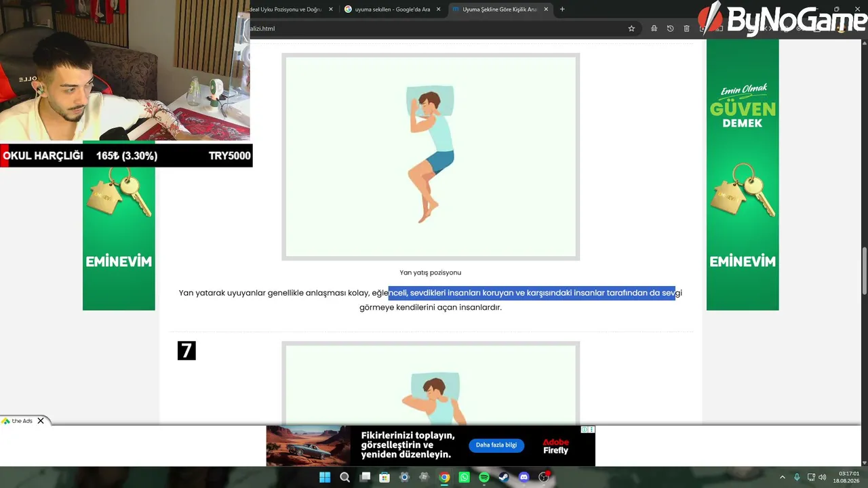
Task: Click the history clock icon in toolbar
Action: pos(670,28)
